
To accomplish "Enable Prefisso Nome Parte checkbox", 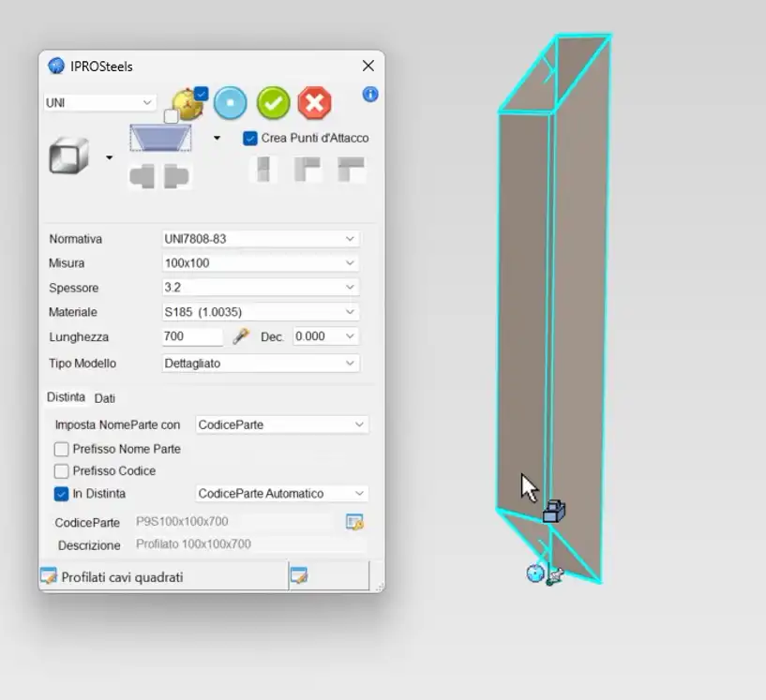I will (62, 449).
